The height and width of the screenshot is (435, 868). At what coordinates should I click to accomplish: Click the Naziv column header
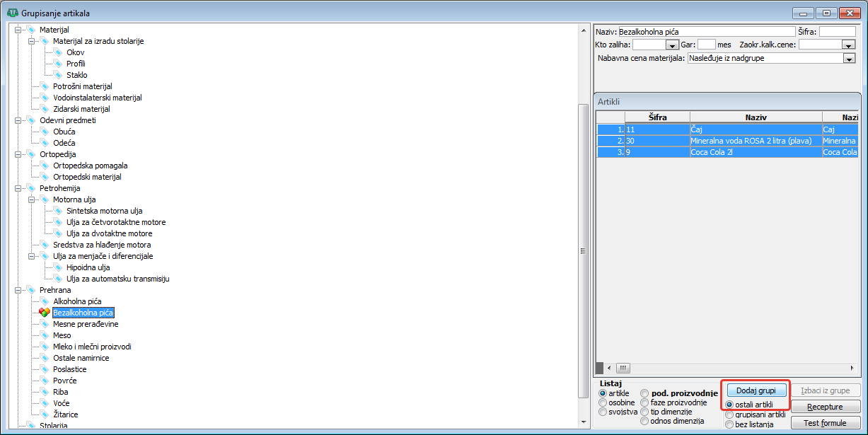pyautogui.click(x=756, y=117)
